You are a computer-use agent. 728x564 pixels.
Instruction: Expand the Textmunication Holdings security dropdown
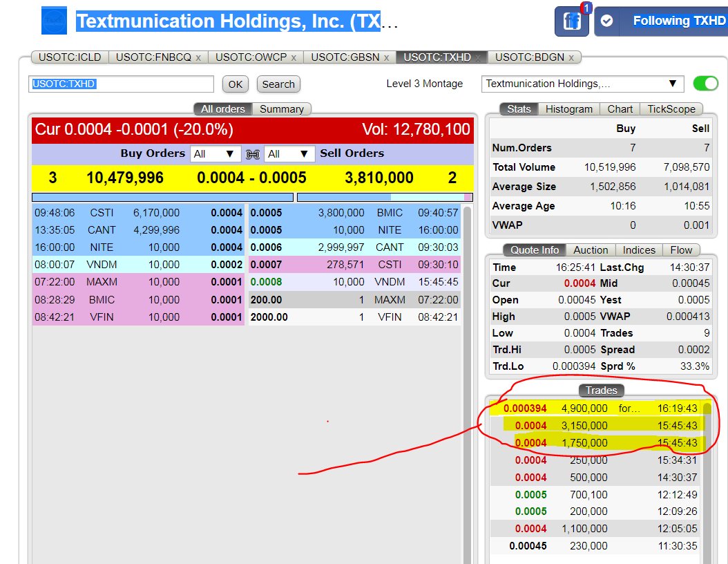pos(583,84)
